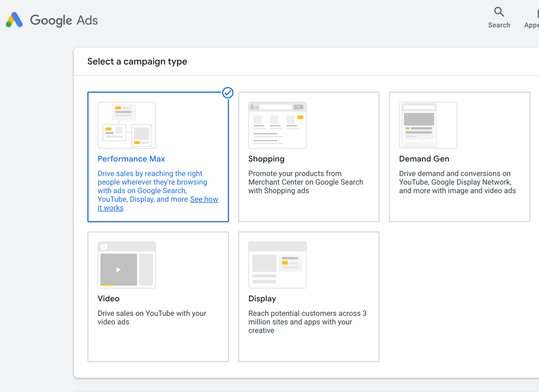Click the Google Ads wordmark text
The image size is (539, 392).
64,20
